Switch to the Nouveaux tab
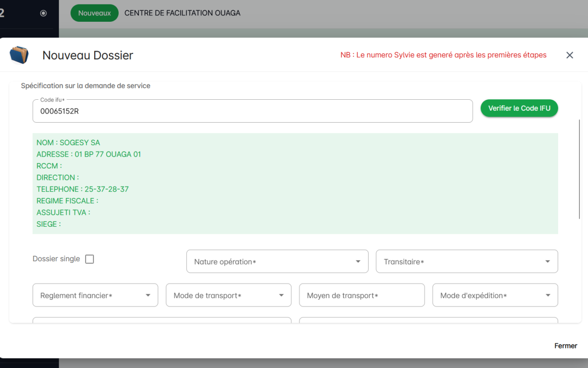588x368 pixels. click(x=94, y=13)
